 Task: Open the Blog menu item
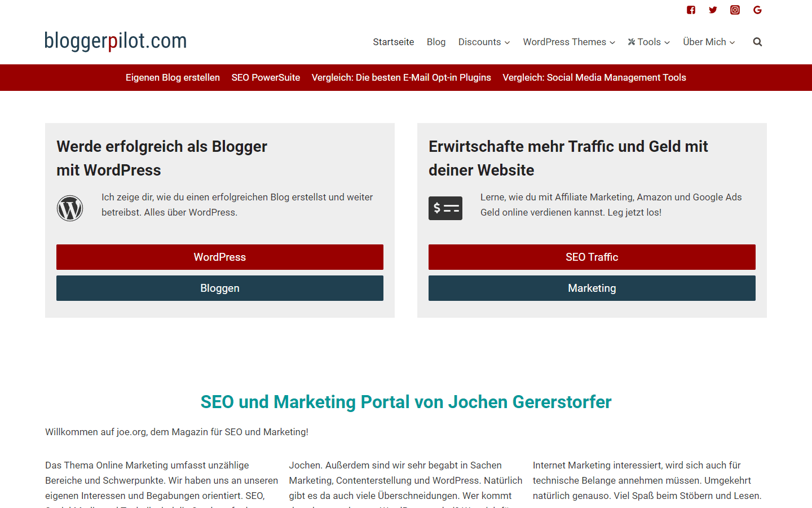[436, 42]
